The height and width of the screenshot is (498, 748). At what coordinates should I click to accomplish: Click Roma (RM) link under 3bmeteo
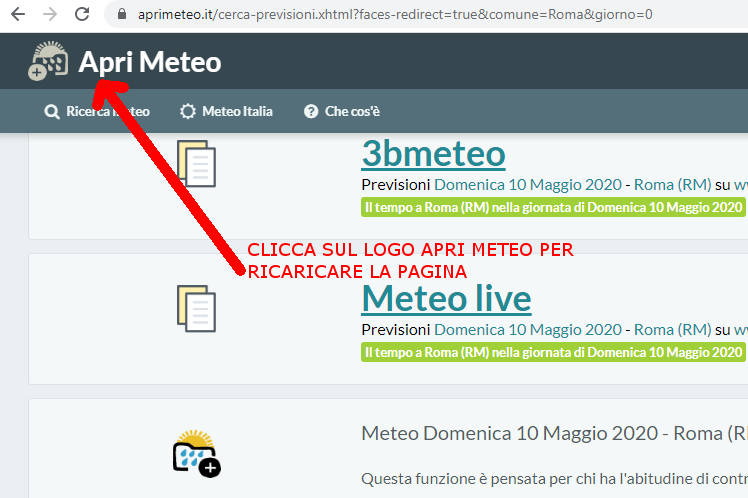tap(673, 185)
